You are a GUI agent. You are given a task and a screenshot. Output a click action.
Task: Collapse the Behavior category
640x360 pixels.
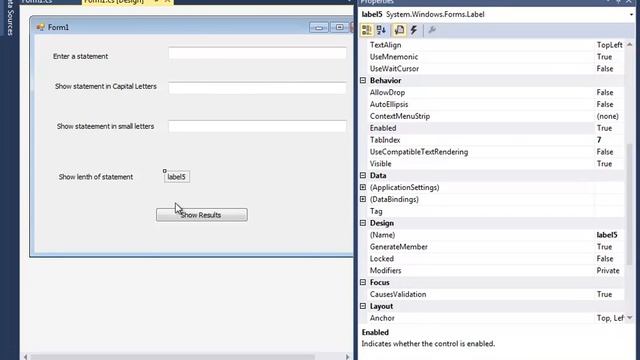pyautogui.click(x=363, y=80)
